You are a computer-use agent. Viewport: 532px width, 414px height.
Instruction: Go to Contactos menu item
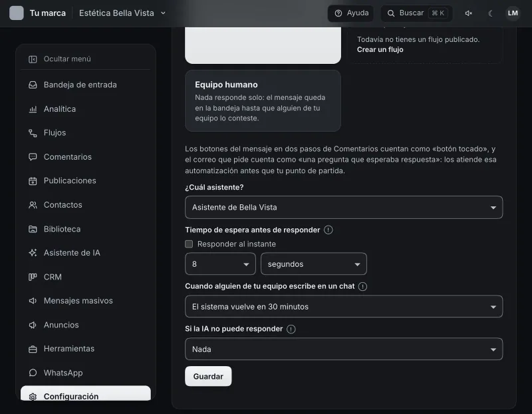click(86, 205)
